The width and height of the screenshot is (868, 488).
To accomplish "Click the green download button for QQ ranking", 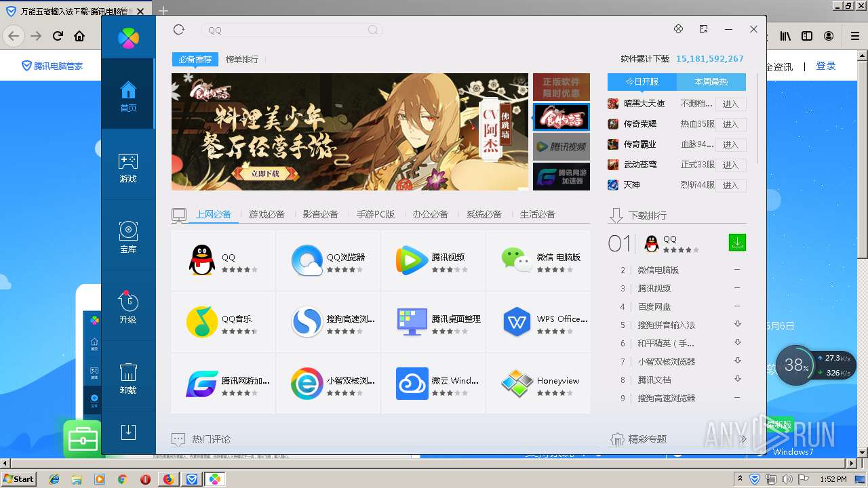I will click(x=736, y=242).
